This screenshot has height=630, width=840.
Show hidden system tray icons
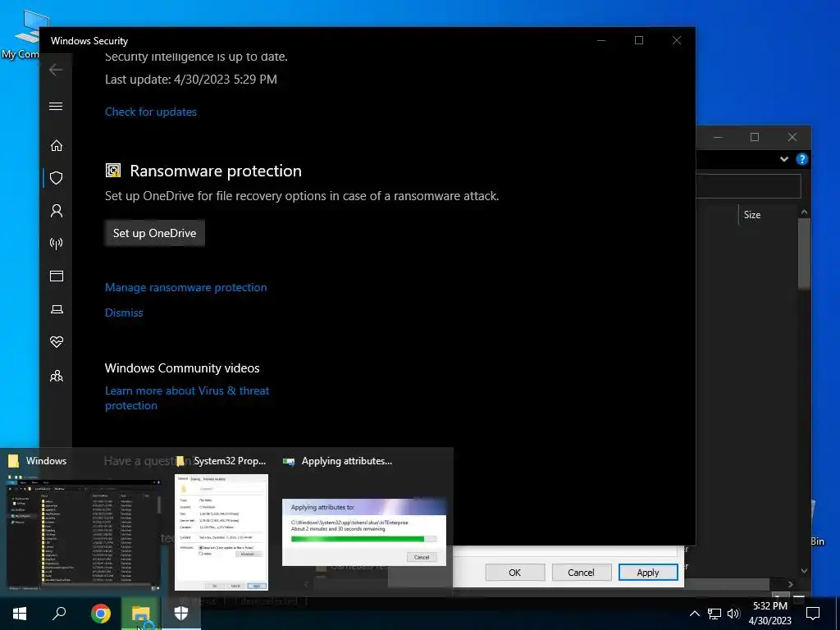pyautogui.click(x=694, y=614)
